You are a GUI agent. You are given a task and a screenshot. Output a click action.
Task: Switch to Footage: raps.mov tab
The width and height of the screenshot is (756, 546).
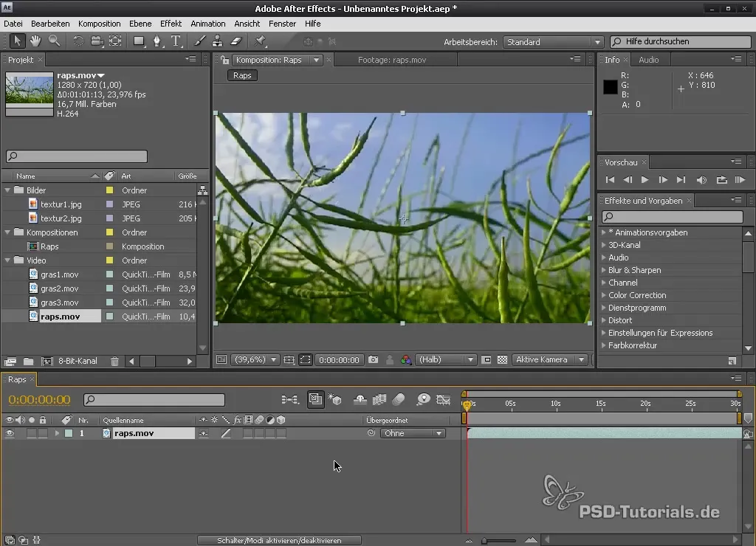click(392, 60)
